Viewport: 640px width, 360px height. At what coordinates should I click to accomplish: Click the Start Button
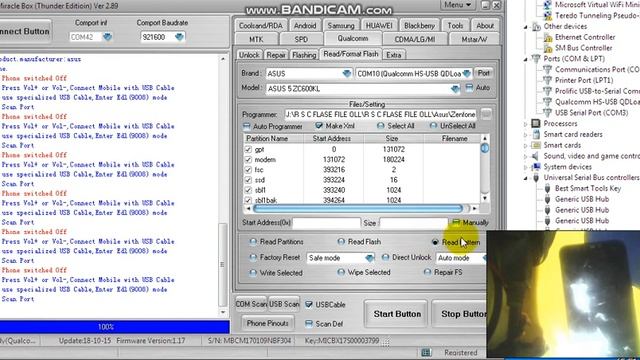(397, 314)
